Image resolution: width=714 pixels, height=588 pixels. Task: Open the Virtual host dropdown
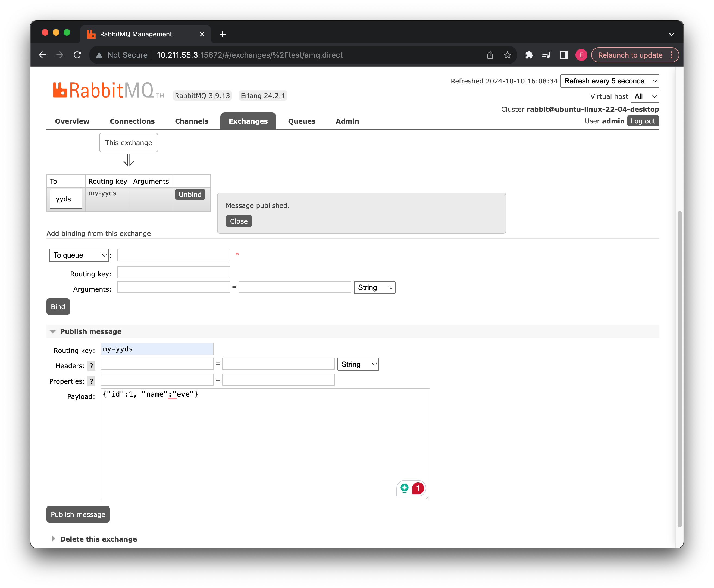click(x=644, y=96)
